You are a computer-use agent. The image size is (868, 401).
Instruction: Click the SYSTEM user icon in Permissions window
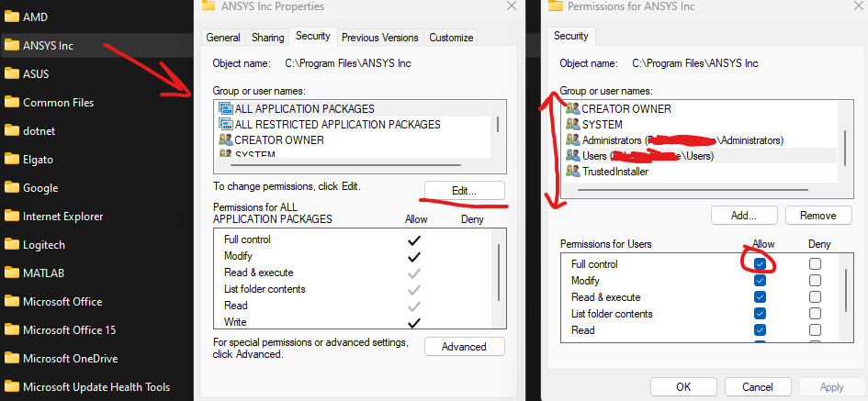(x=573, y=125)
